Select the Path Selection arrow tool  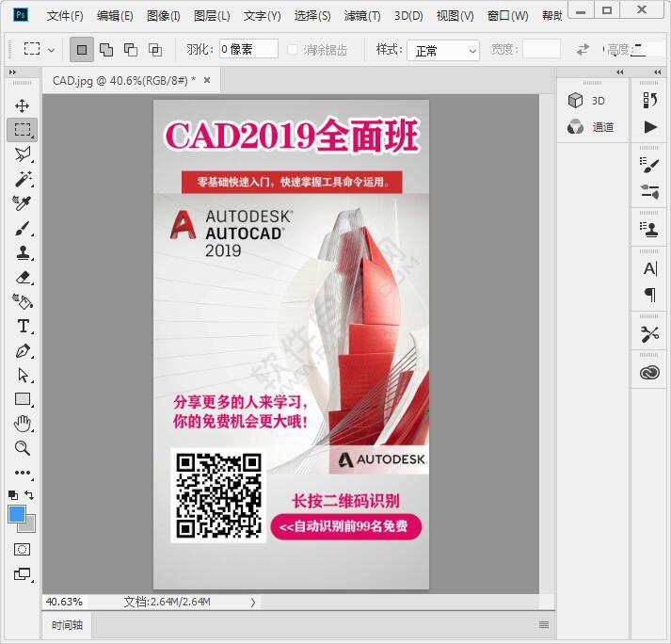(24, 376)
